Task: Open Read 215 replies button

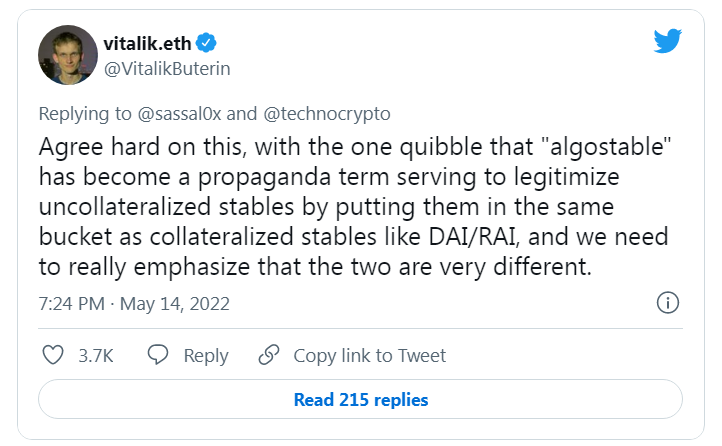Action: pyautogui.click(x=360, y=400)
